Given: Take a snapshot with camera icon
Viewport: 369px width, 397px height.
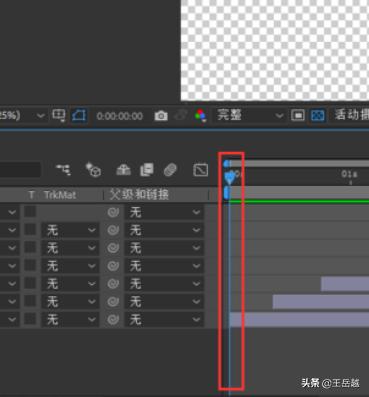Looking at the screenshot, I should click(161, 116).
